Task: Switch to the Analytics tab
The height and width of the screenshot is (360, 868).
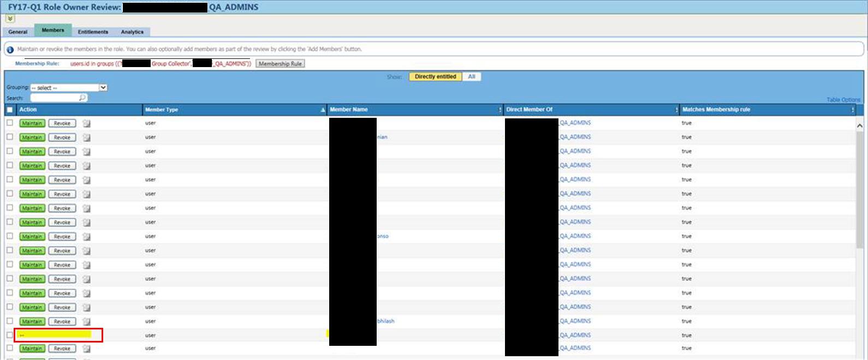Action: click(x=132, y=32)
